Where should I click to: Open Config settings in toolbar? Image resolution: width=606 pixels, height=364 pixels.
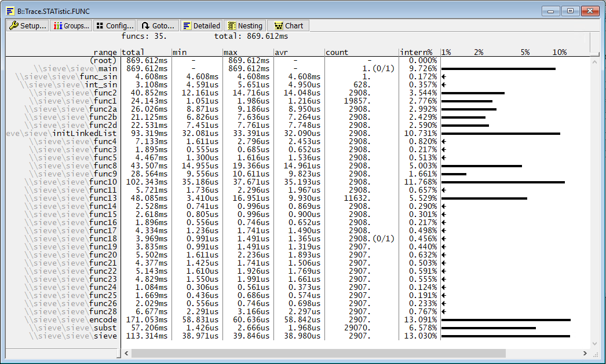(114, 25)
